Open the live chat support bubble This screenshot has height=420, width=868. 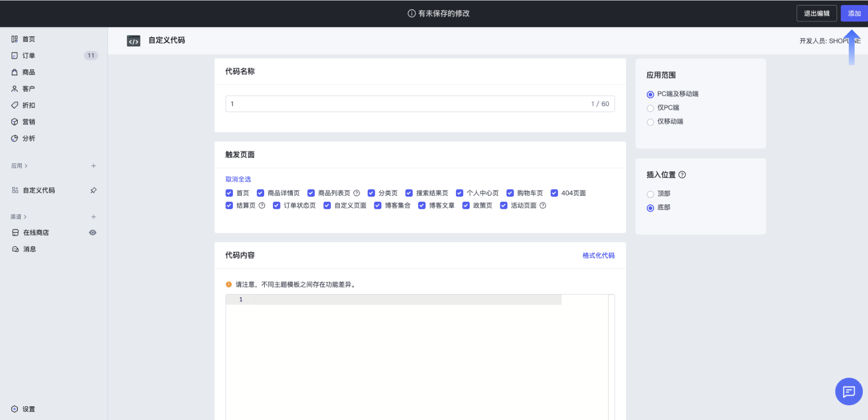coord(849,391)
